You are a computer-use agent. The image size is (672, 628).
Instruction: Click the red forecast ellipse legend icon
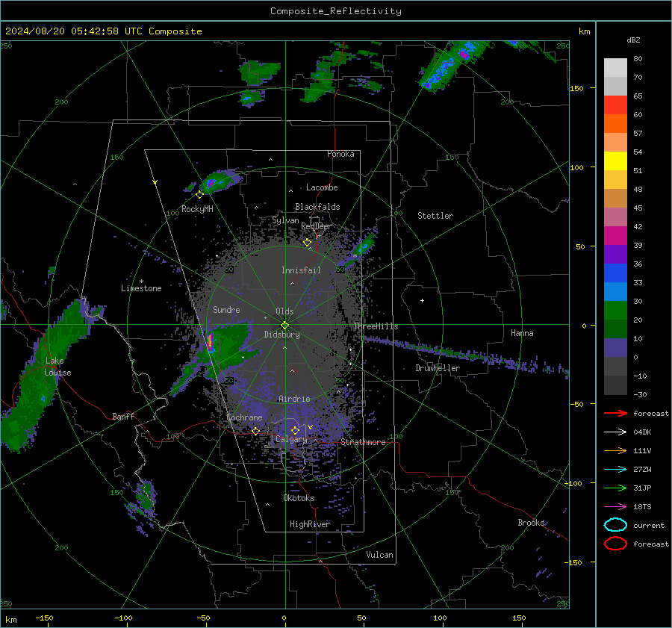coord(615,544)
